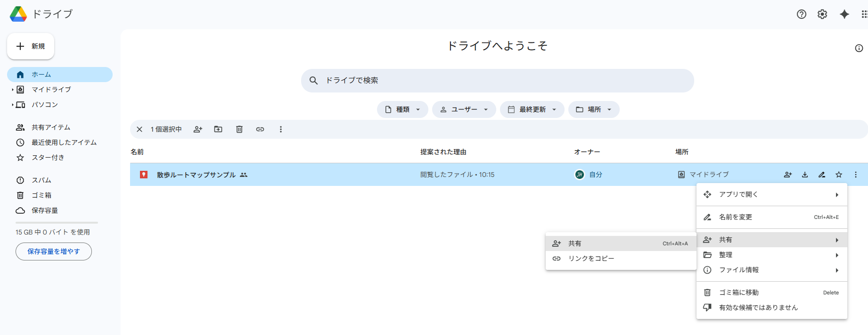Click the download icon on the file row

(805, 175)
